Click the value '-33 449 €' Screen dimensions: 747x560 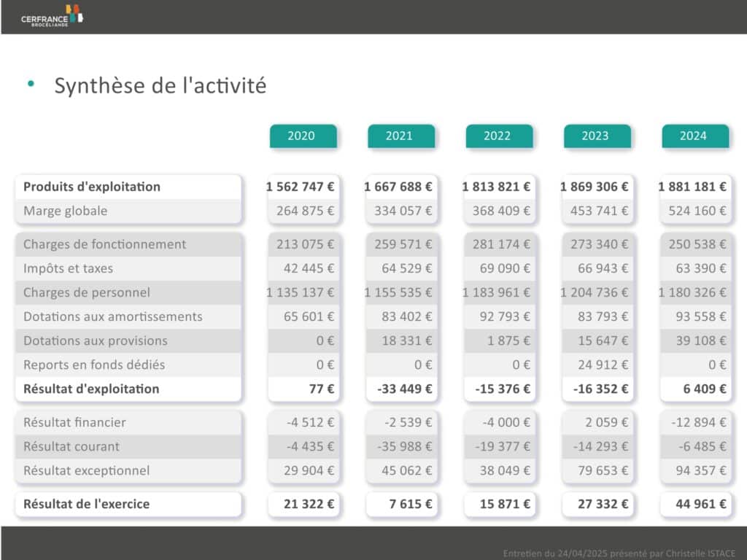pos(405,389)
